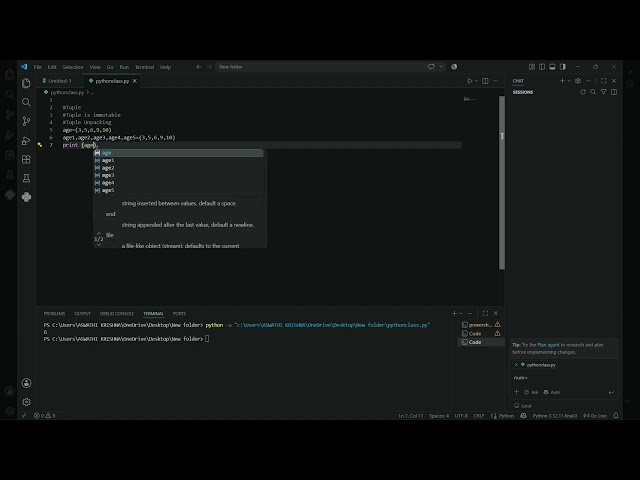Run the Python file with play button

[469, 81]
